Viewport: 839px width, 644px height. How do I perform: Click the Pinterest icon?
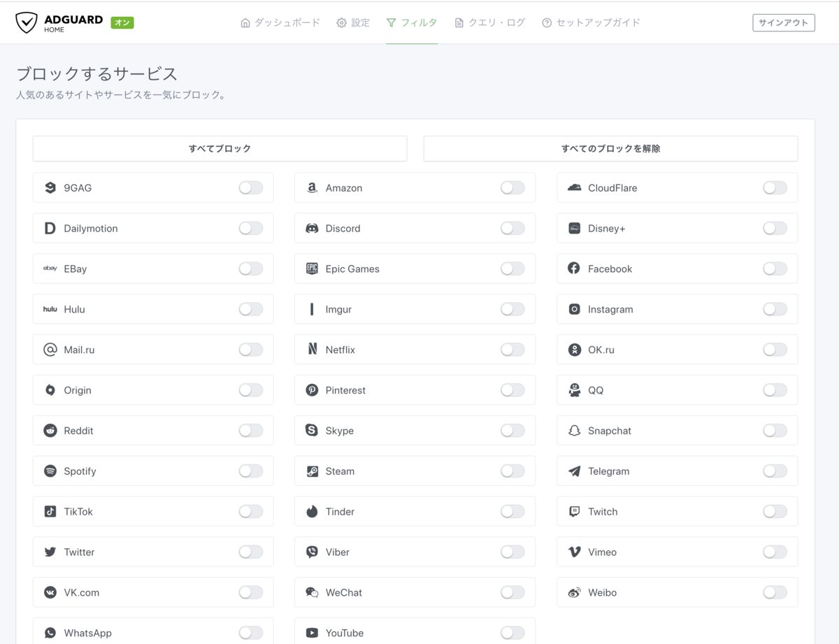tap(312, 390)
